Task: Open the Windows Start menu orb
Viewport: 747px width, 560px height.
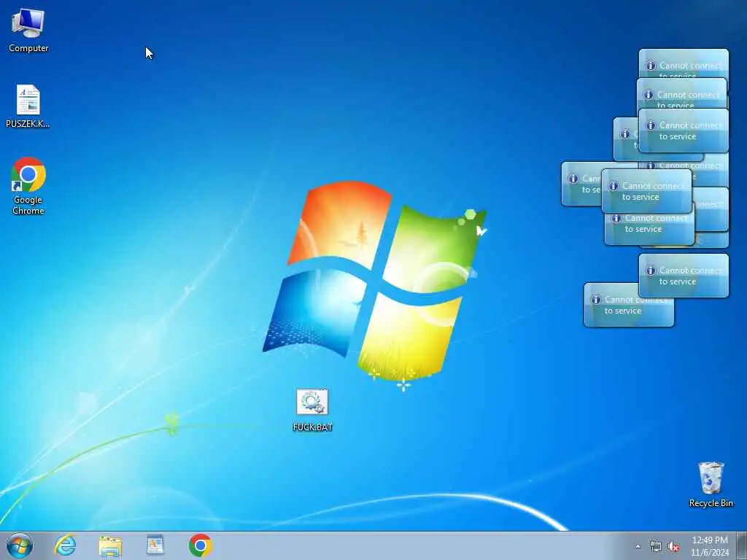Action: point(20,545)
